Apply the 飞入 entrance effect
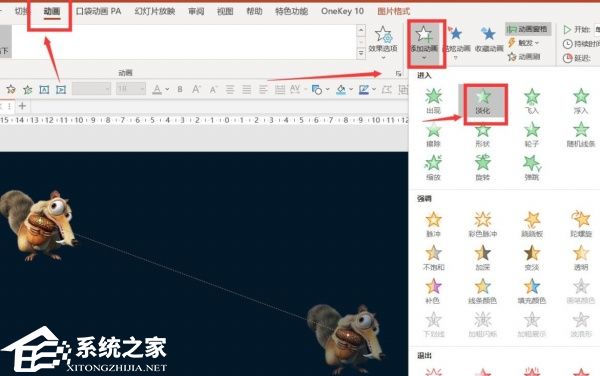 (x=532, y=101)
